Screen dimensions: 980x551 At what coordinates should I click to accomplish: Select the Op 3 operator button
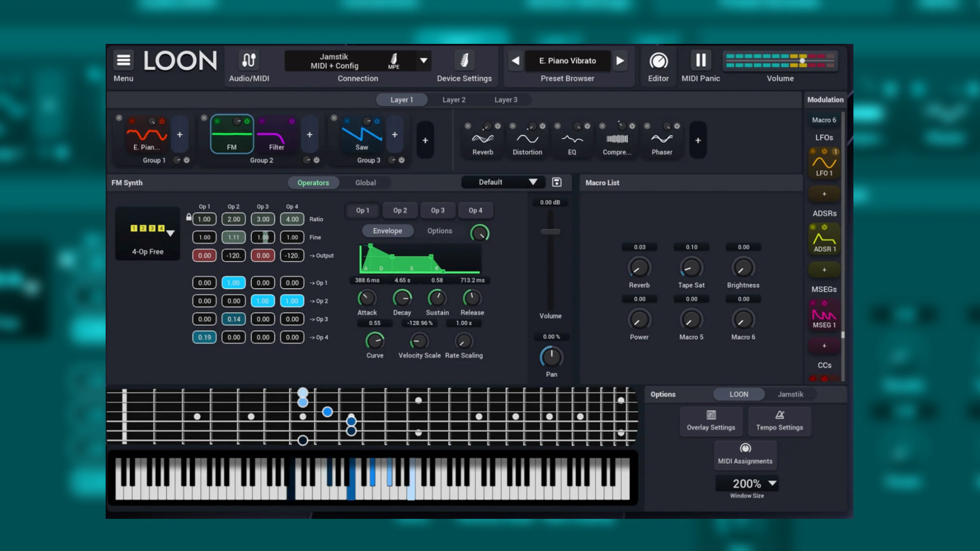tap(437, 210)
